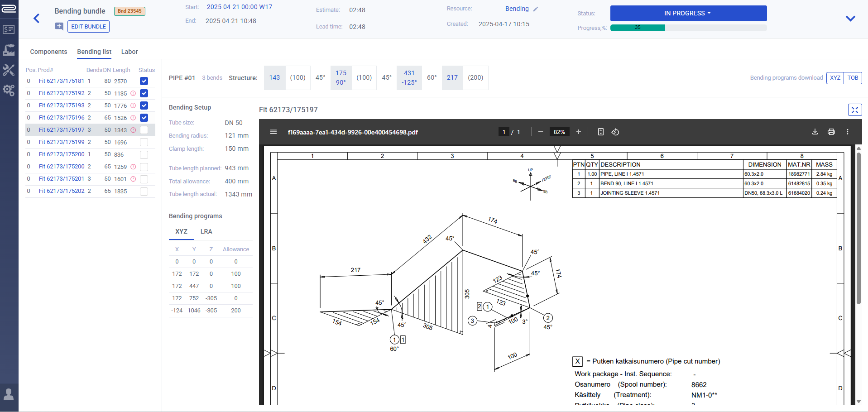Click the Status column header
The height and width of the screenshot is (412, 868).
pyautogui.click(x=147, y=70)
